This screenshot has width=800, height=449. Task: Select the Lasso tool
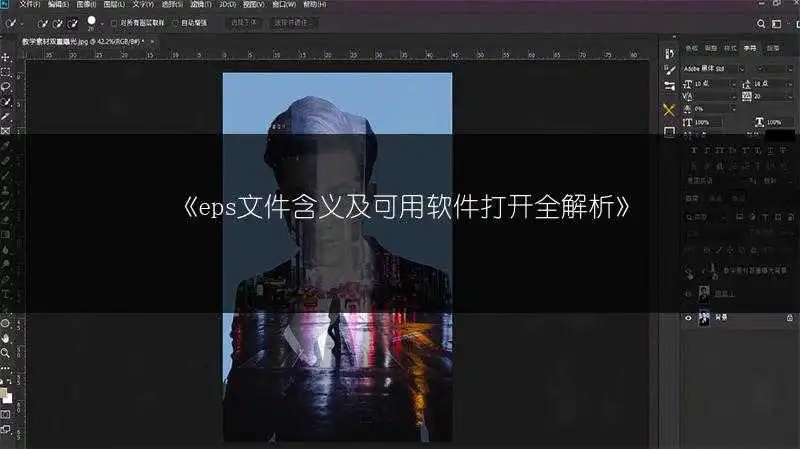(x=6, y=87)
